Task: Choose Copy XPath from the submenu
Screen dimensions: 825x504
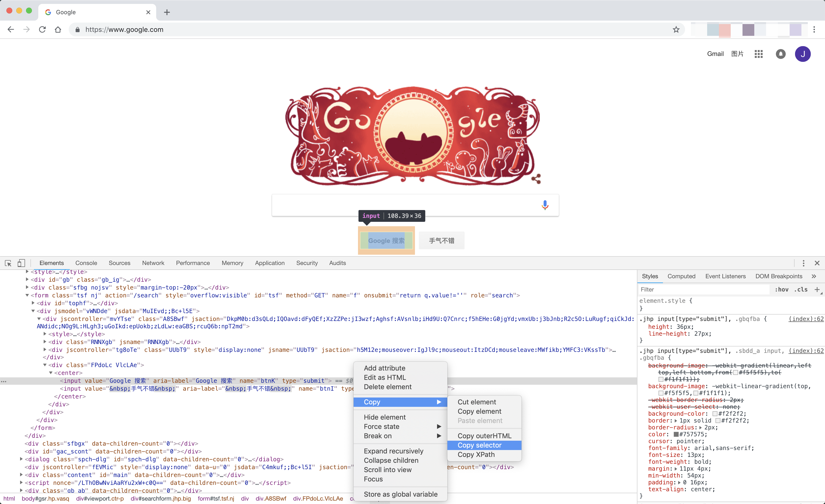Action: click(x=484, y=454)
